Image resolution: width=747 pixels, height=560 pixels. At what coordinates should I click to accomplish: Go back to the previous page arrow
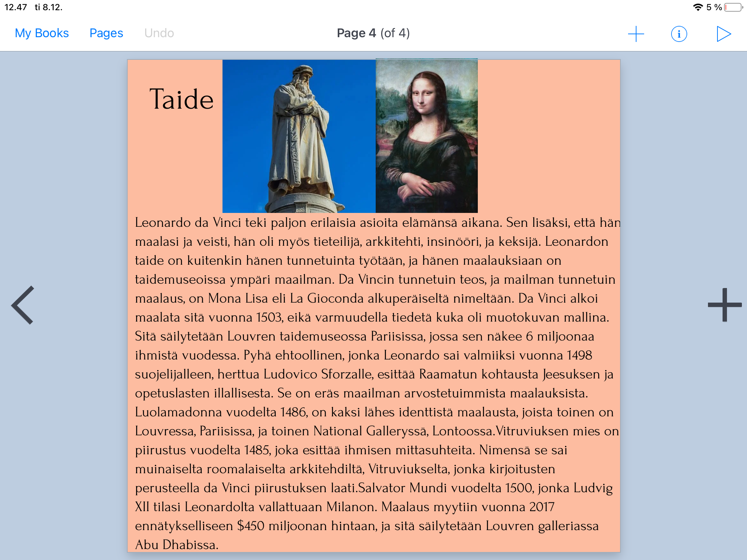click(23, 305)
